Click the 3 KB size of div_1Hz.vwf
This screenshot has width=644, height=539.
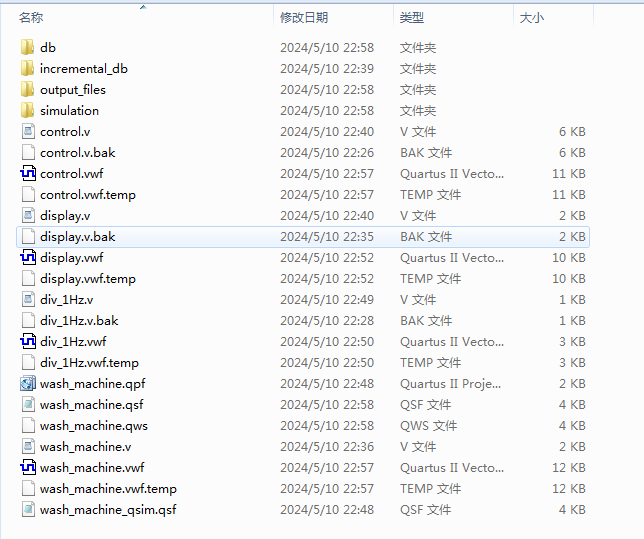[x=572, y=341]
